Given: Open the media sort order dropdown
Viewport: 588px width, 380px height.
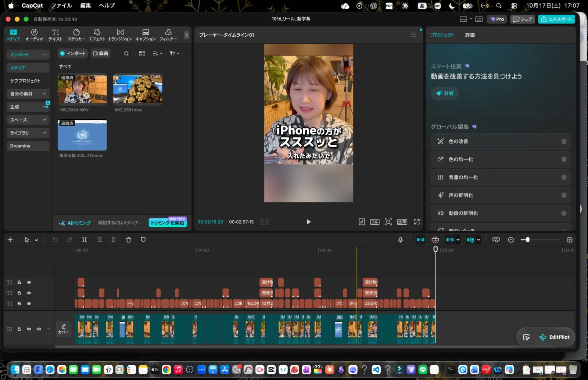Looking at the screenshot, I should point(157,54).
